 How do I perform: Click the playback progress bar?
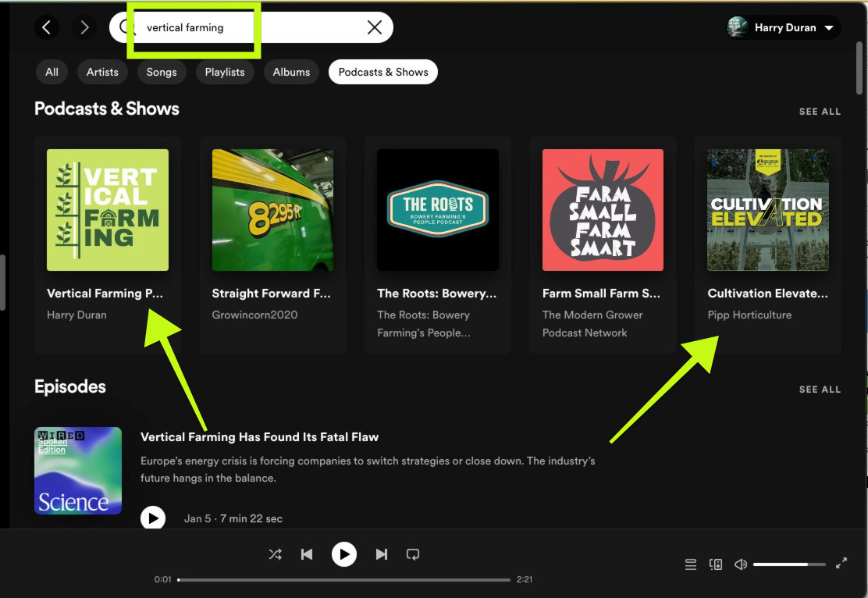point(343,580)
